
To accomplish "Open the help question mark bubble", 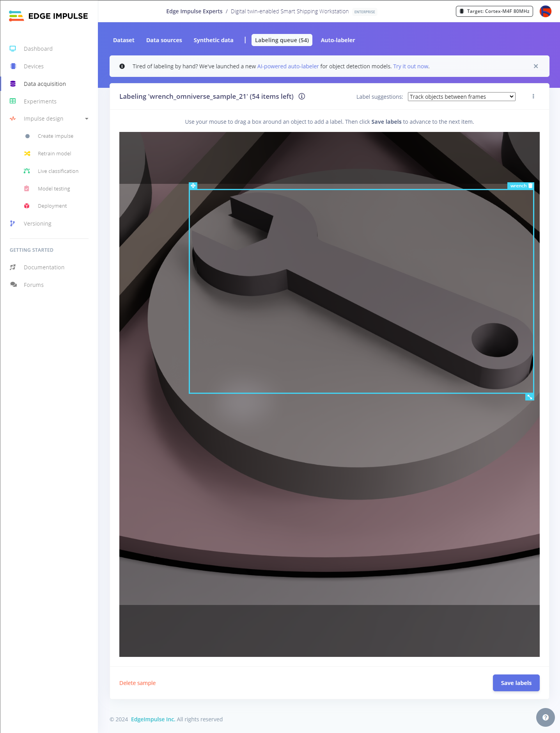I will click(x=545, y=717).
